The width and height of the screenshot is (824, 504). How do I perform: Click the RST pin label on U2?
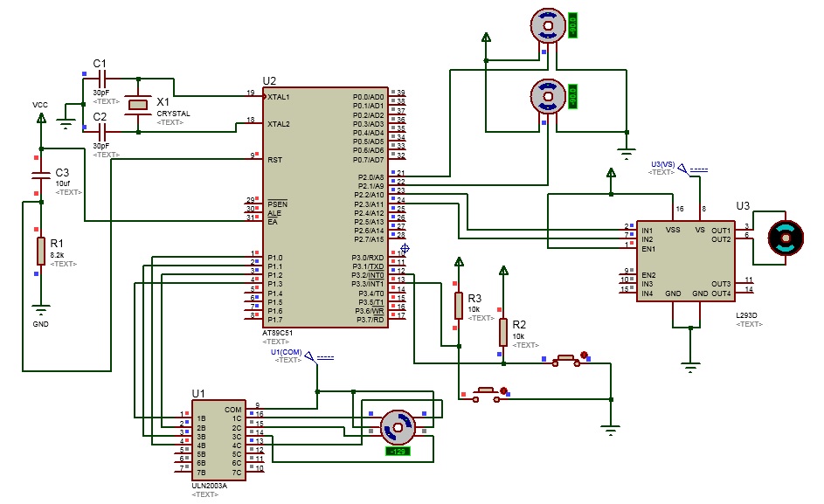(275, 160)
